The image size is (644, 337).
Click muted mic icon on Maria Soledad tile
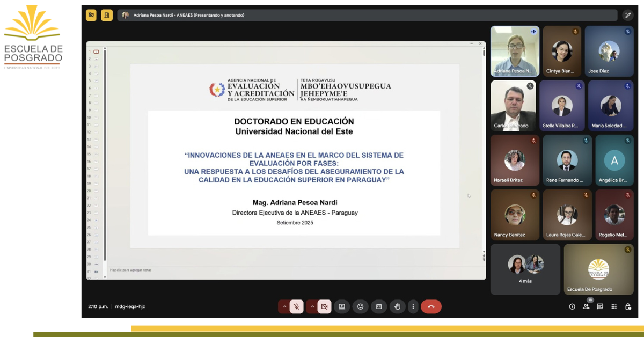click(627, 86)
